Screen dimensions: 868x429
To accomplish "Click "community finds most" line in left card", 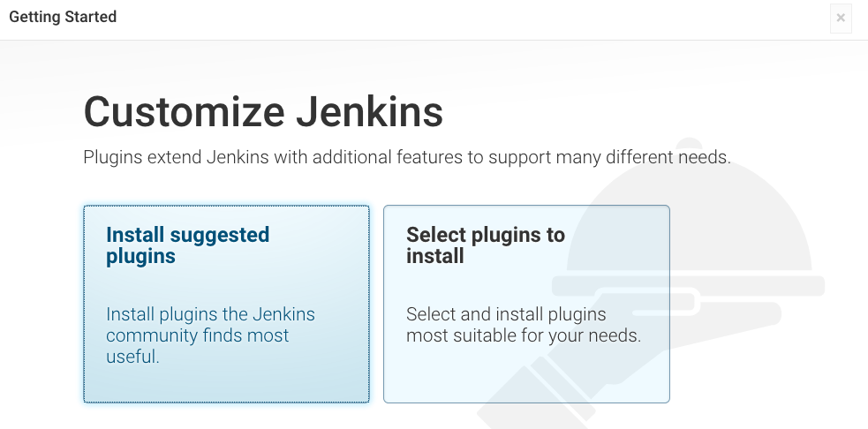I will click(197, 335).
